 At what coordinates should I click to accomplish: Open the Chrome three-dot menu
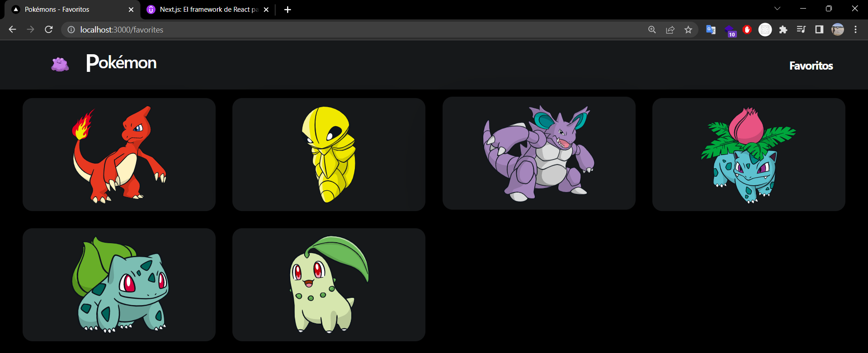[855, 29]
